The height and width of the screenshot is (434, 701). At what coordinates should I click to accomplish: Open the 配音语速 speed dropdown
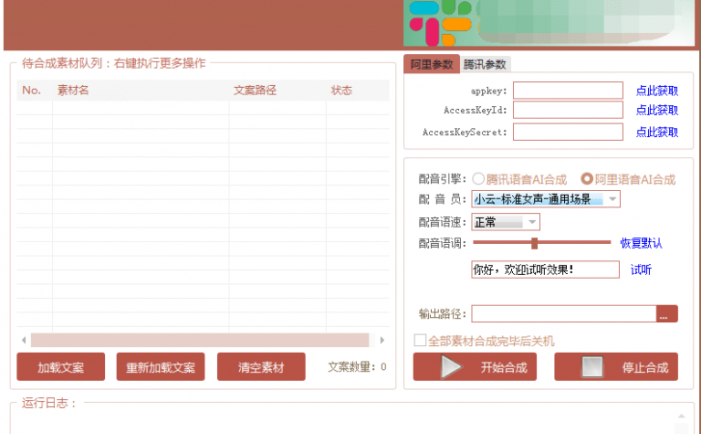pos(505,222)
